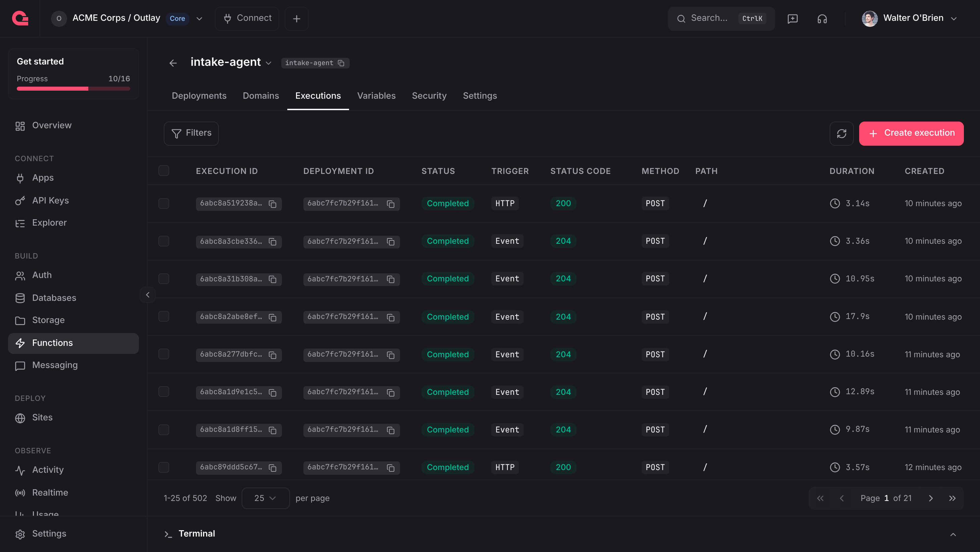Click the Connect button
This screenshot has width=980, height=552.
coord(247,18)
